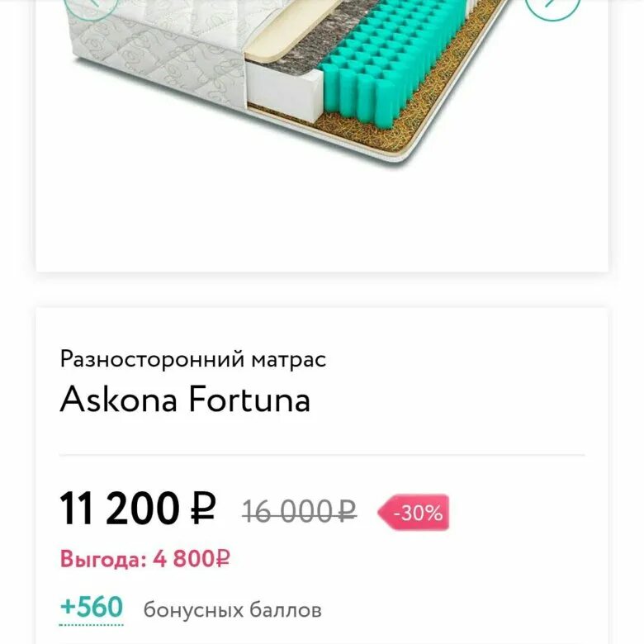644x644 pixels.
Task: Go to previous product photo arrow
Action: coord(89,7)
